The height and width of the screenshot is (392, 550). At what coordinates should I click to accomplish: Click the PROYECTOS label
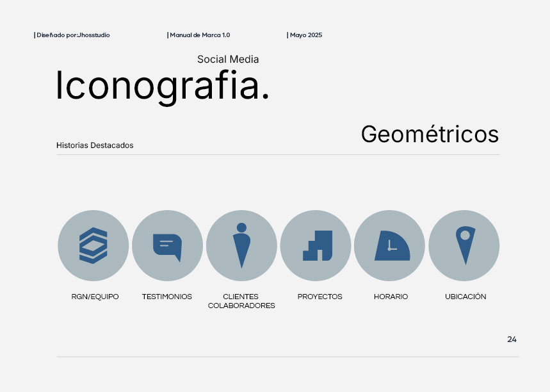click(x=320, y=297)
